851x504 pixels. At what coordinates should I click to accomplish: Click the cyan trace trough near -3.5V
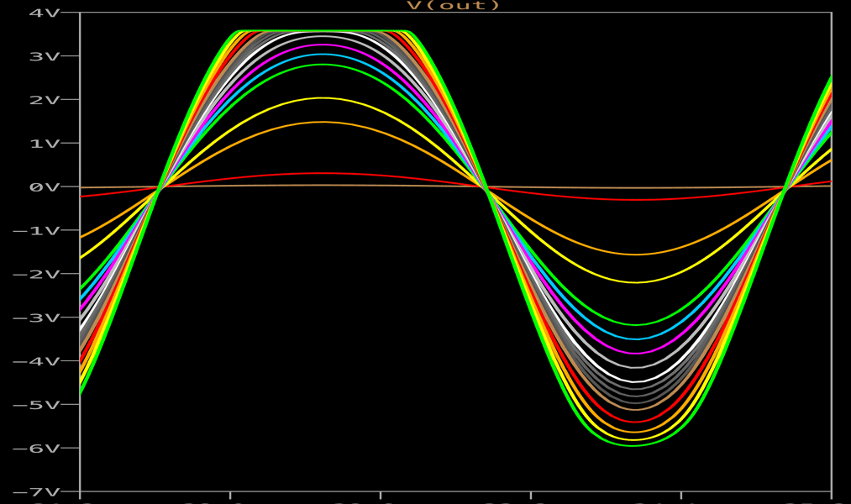634,339
